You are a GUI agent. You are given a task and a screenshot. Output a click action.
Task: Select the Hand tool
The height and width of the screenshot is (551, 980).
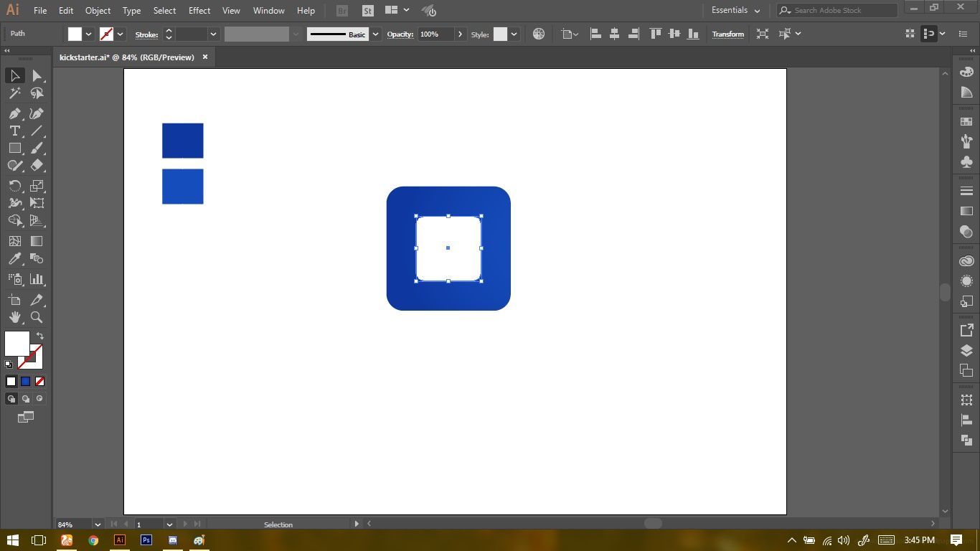coord(14,317)
